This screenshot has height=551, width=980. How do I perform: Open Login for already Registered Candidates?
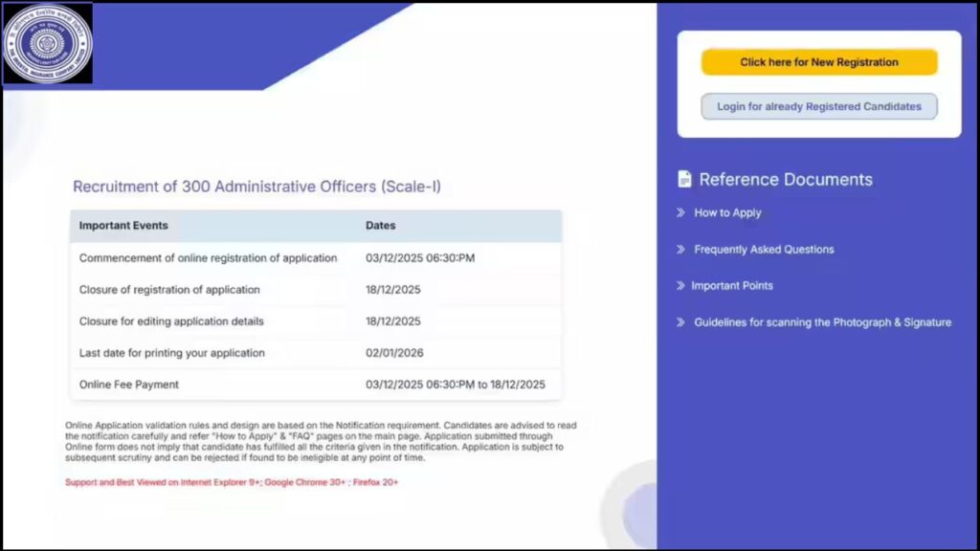[x=819, y=106]
